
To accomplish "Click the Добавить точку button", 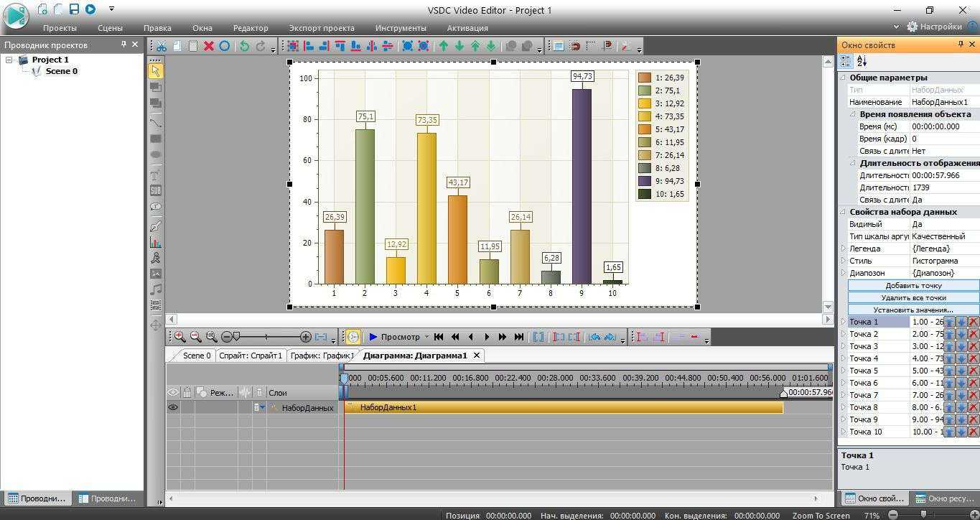I will coord(913,285).
